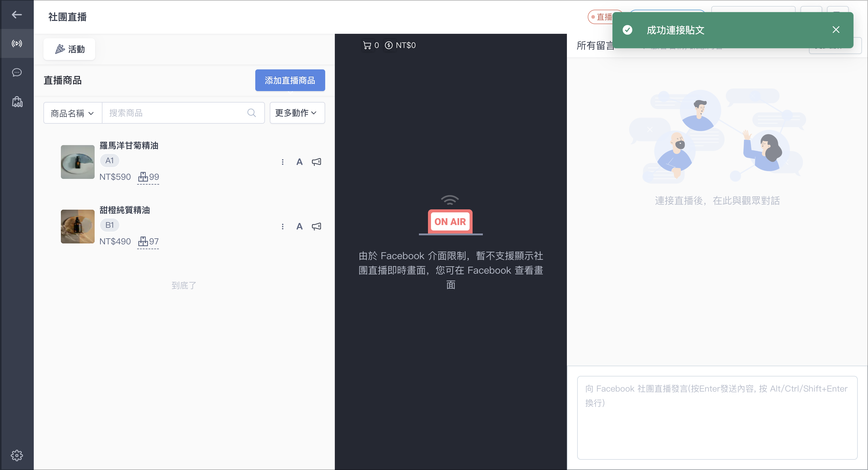Click the 添加直播商品 button

[290, 80]
